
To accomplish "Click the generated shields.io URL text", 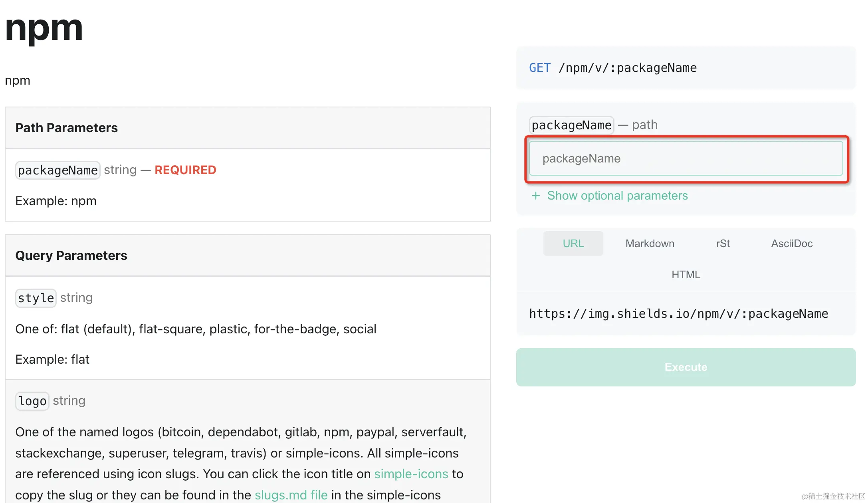I will pyautogui.click(x=678, y=314).
